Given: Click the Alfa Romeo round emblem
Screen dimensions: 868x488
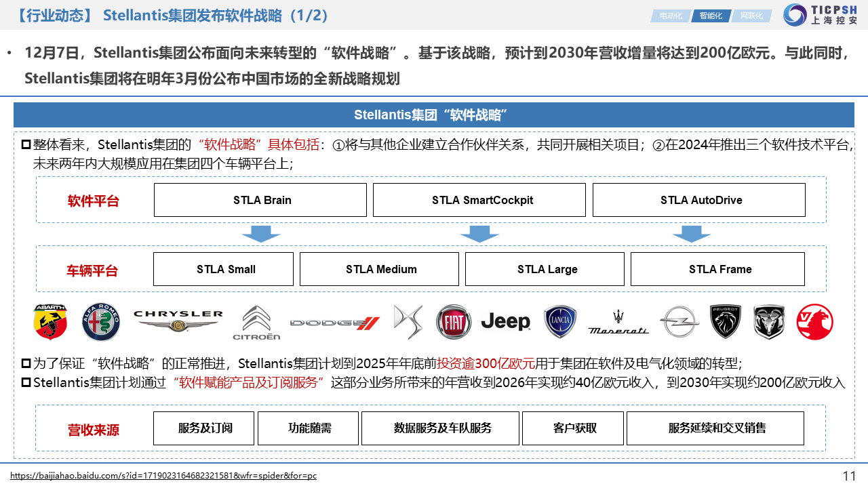Looking at the screenshot, I should 101,322.
